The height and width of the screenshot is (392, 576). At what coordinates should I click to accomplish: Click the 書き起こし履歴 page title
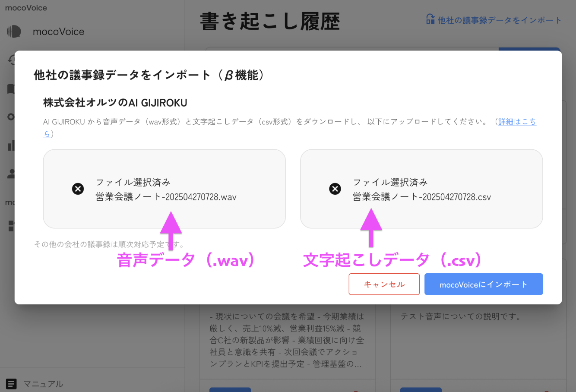pyautogui.click(x=270, y=22)
